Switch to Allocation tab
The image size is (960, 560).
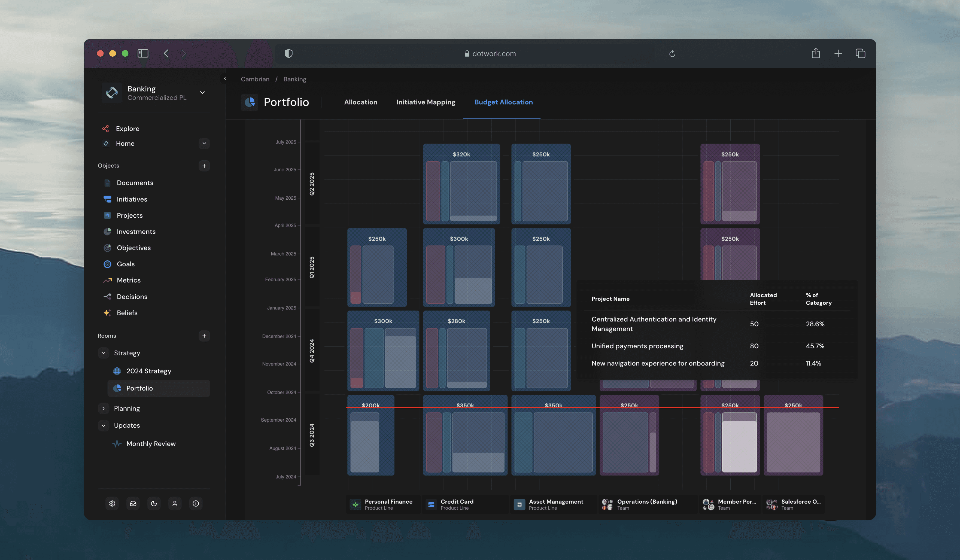360,102
